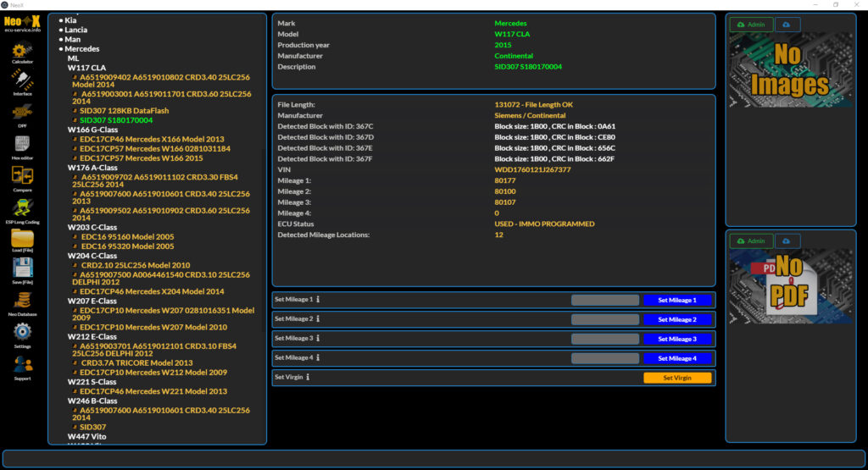Expand the Kia brand in tree
Screen dimensions: 868x470
[x=70, y=19]
